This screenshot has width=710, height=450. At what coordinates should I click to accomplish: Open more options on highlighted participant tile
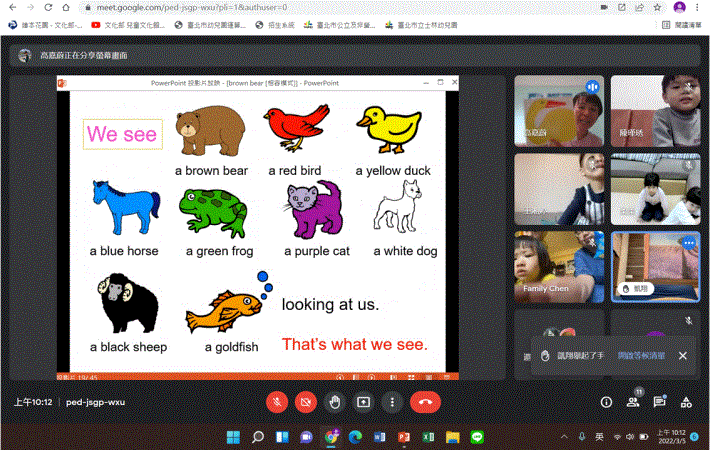click(688, 243)
